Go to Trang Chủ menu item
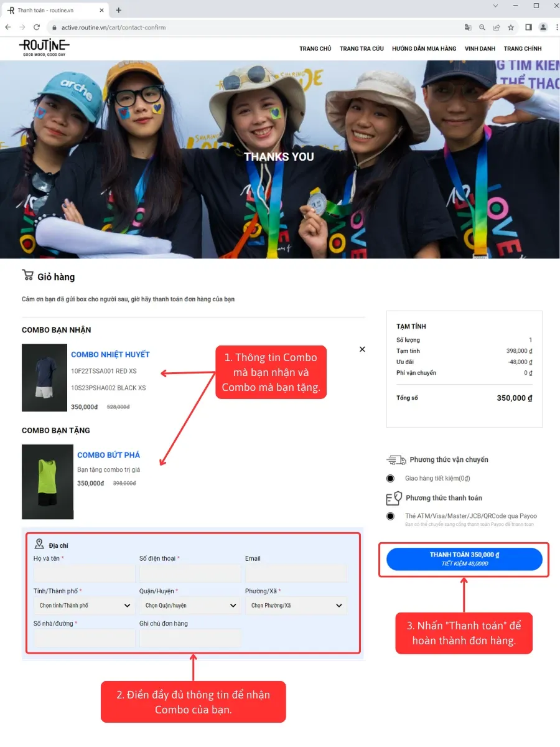 315,49
